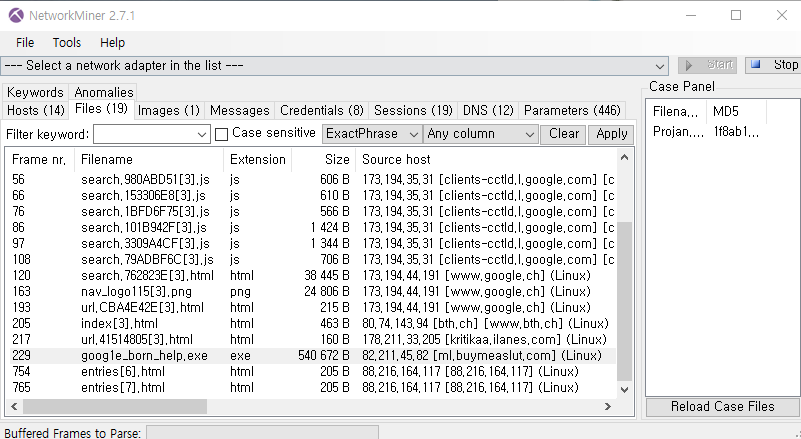Click the NetworkMiner app logo icon
The width and height of the screenshot is (801, 439).
tap(16, 15)
